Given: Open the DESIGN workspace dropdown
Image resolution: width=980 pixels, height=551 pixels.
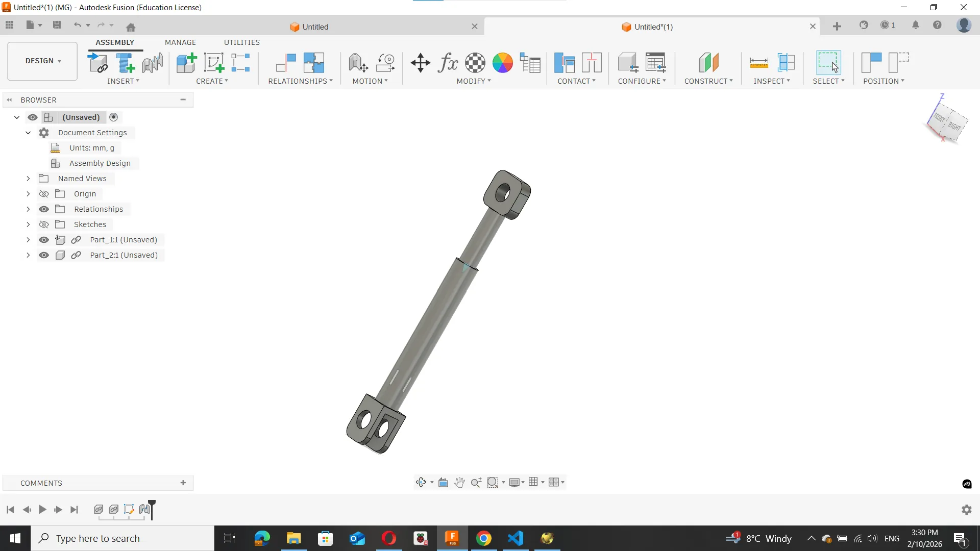Looking at the screenshot, I should [43, 61].
